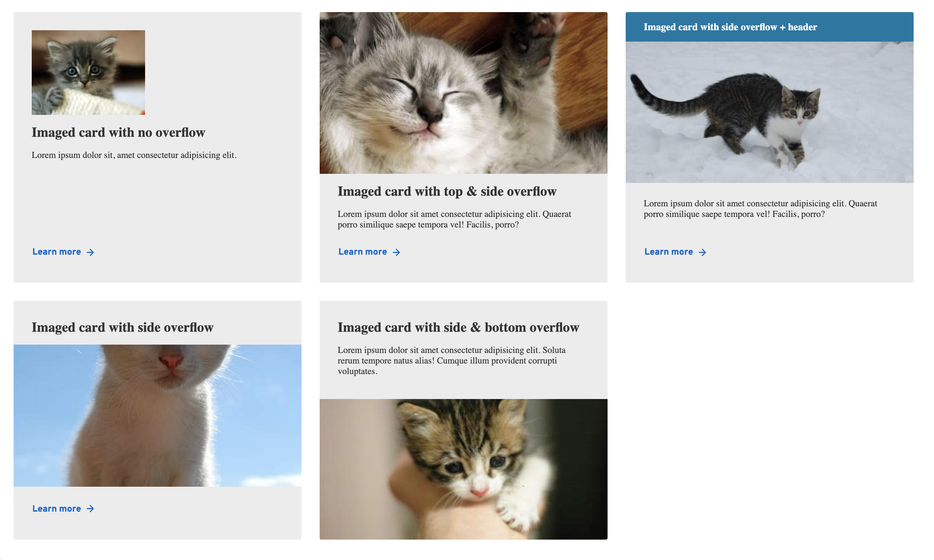The image size is (934, 560).
Task: Select heading 'Imaged card with no overflow'
Action: (118, 133)
